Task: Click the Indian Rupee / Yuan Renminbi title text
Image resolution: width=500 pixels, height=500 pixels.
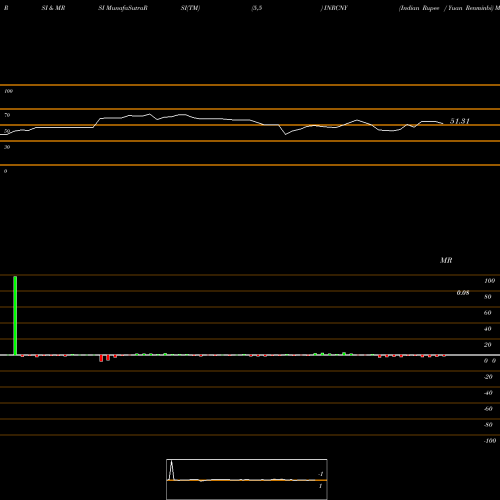Action: [x=447, y=8]
